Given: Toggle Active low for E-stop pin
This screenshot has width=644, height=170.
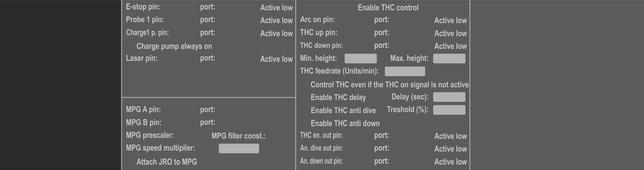Looking at the screenshot, I should [x=276, y=8].
